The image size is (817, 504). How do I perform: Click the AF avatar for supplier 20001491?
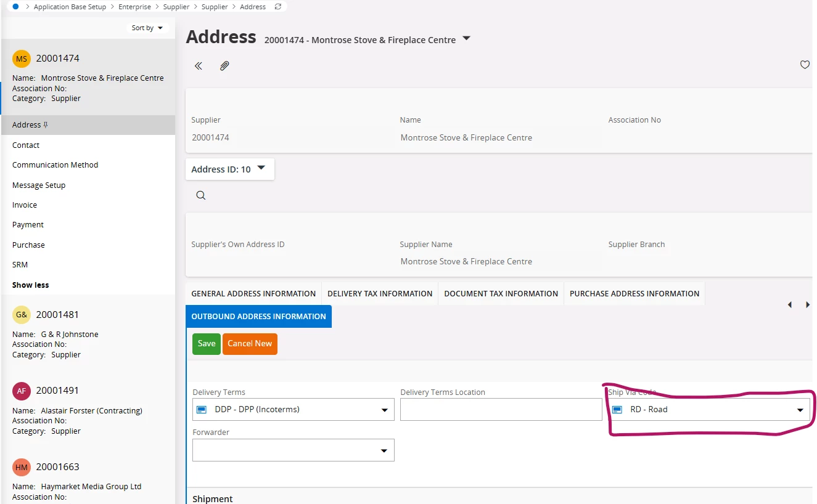22,391
